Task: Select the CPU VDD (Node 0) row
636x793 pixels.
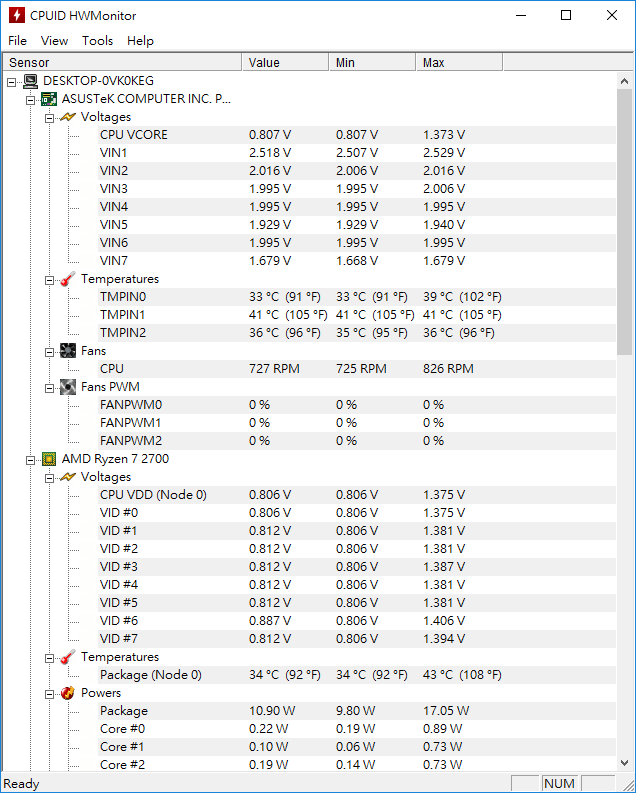Action: 357,495
